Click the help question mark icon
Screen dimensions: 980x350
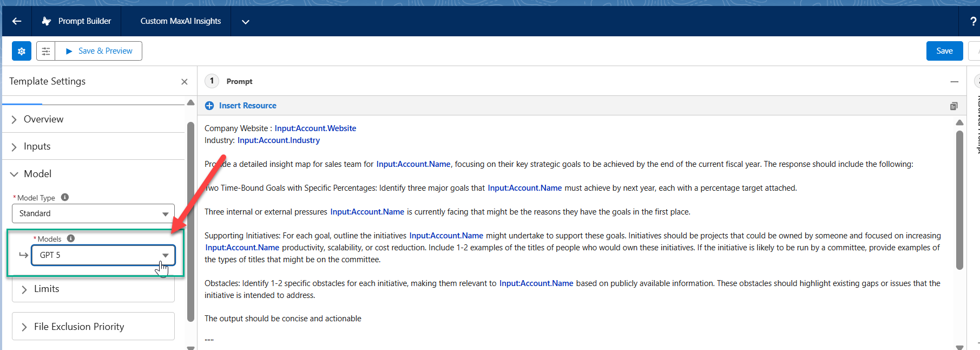973,21
